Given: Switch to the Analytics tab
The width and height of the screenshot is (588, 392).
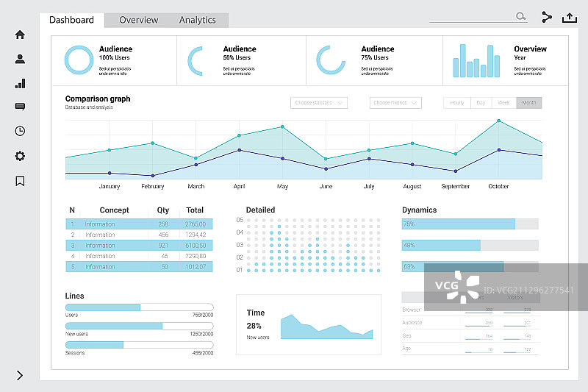Looking at the screenshot, I should (x=198, y=20).
